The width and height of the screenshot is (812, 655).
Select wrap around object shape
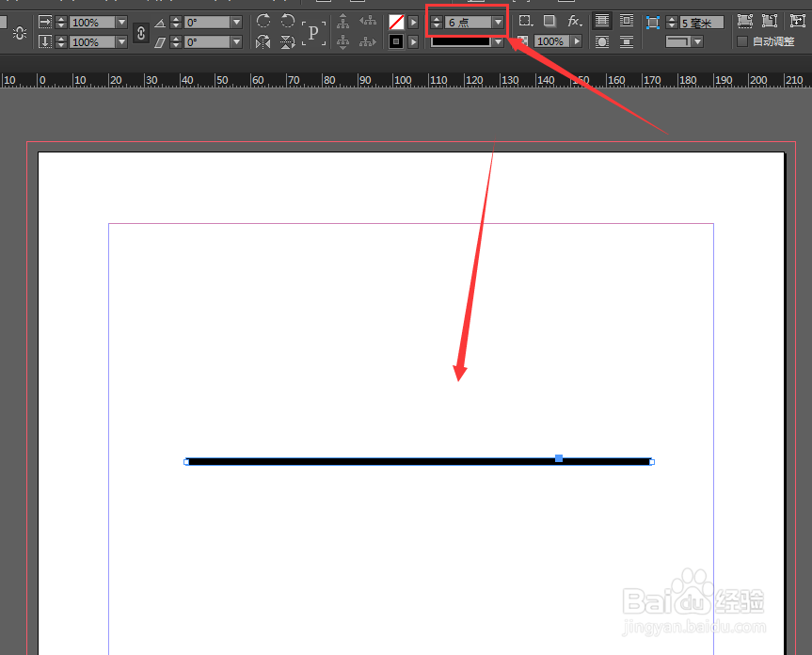pos(602,41)
